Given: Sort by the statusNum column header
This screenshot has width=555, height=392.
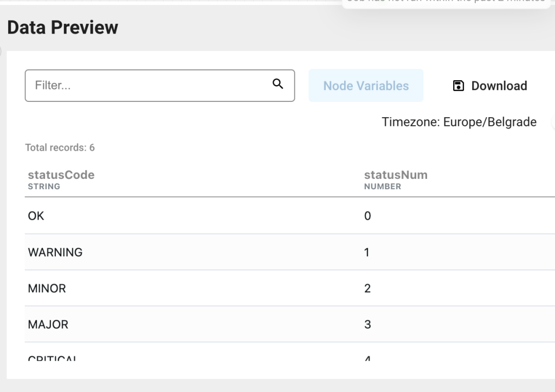Looking at the screenshot, I should tap(396, 175).
